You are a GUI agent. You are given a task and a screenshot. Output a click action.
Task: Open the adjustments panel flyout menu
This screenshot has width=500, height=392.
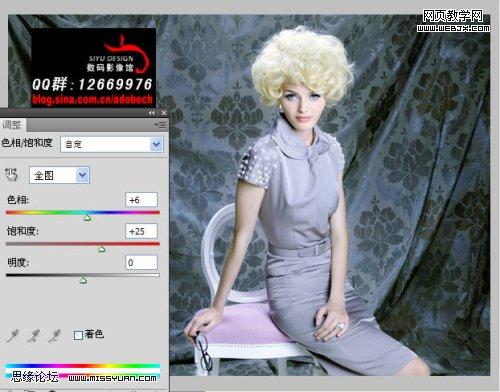[160, 125]
